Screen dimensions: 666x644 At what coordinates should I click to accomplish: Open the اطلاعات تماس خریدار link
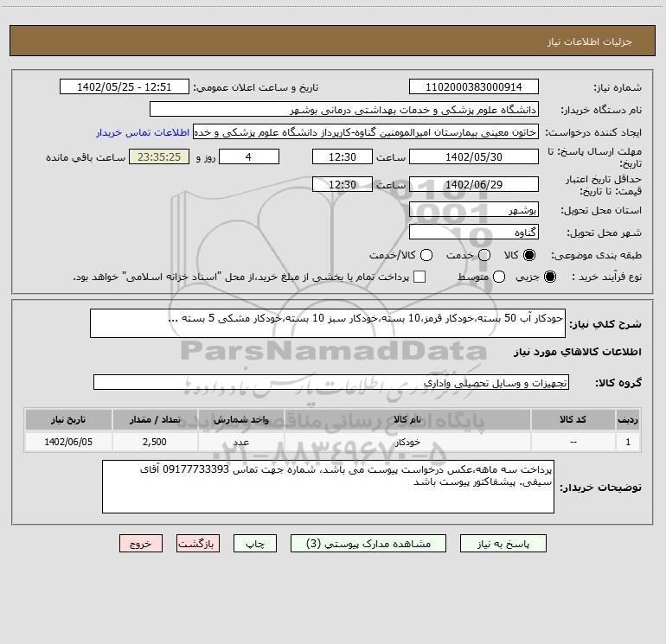(x=142, y=133)
